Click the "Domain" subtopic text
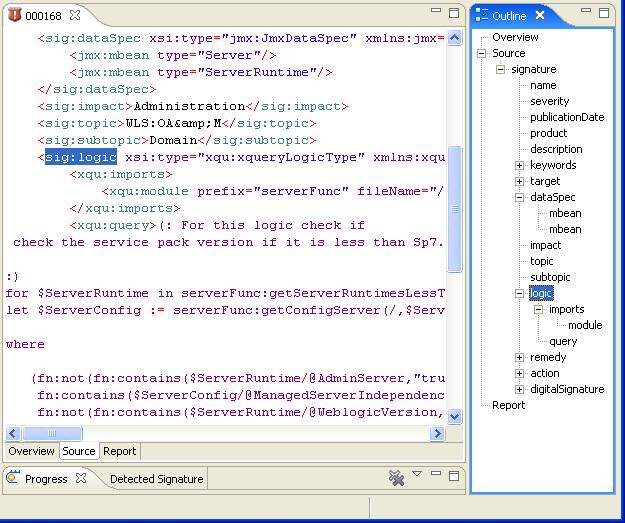The width and height of the screenshot is (625, 523). (173, 140)
